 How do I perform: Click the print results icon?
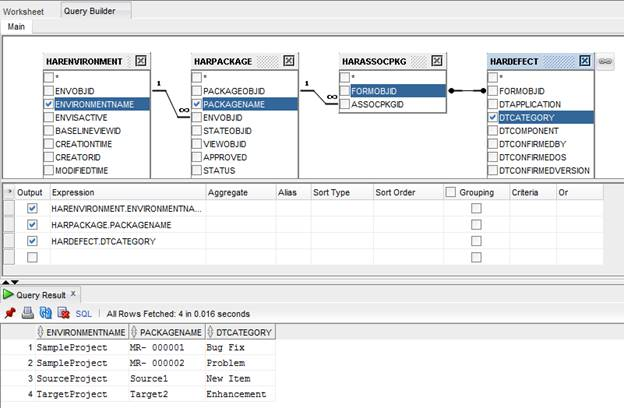click(28, 313)
